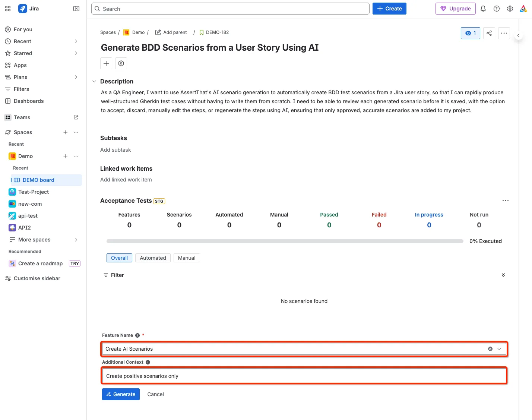This screenshot has height=420, width=532.
Task: Create a new space with plus icon
Action: (66, 132)
